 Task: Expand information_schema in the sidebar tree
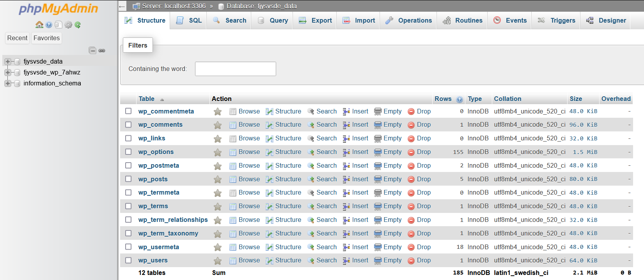pos(7,83)
